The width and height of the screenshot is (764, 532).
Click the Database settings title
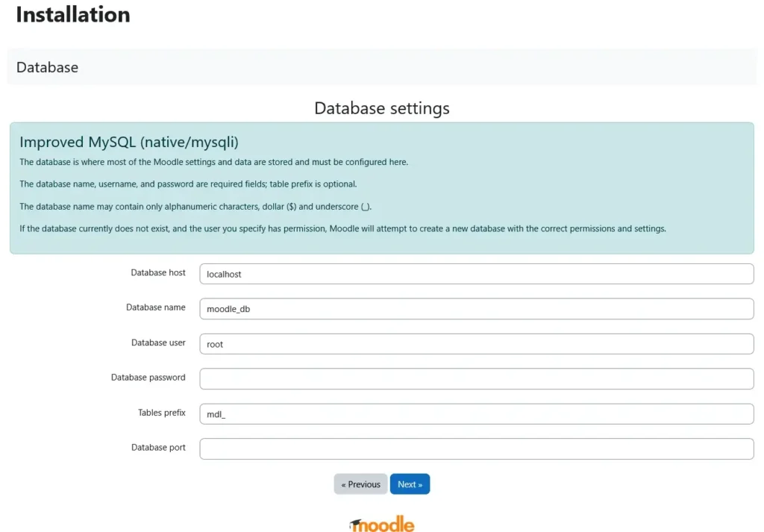pos(382,108)
